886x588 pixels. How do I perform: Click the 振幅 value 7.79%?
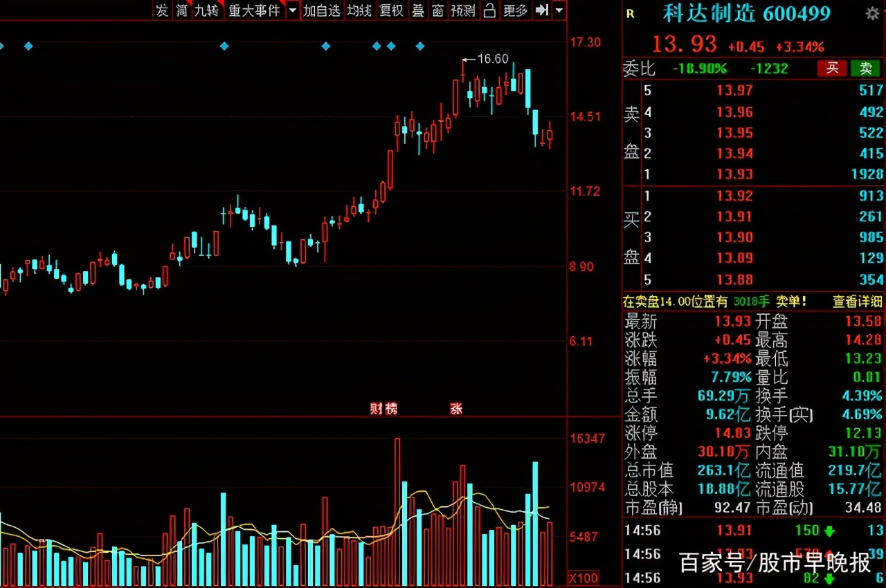(731, 378)
